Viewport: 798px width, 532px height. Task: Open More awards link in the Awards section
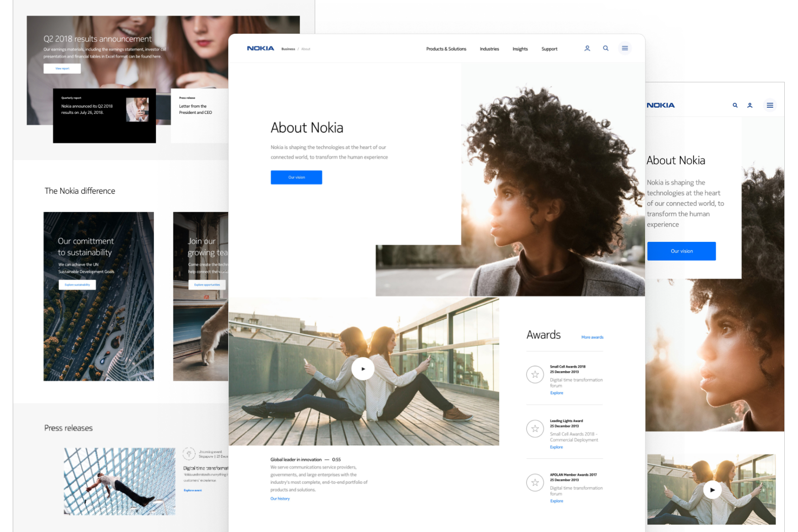pos(592,337)
